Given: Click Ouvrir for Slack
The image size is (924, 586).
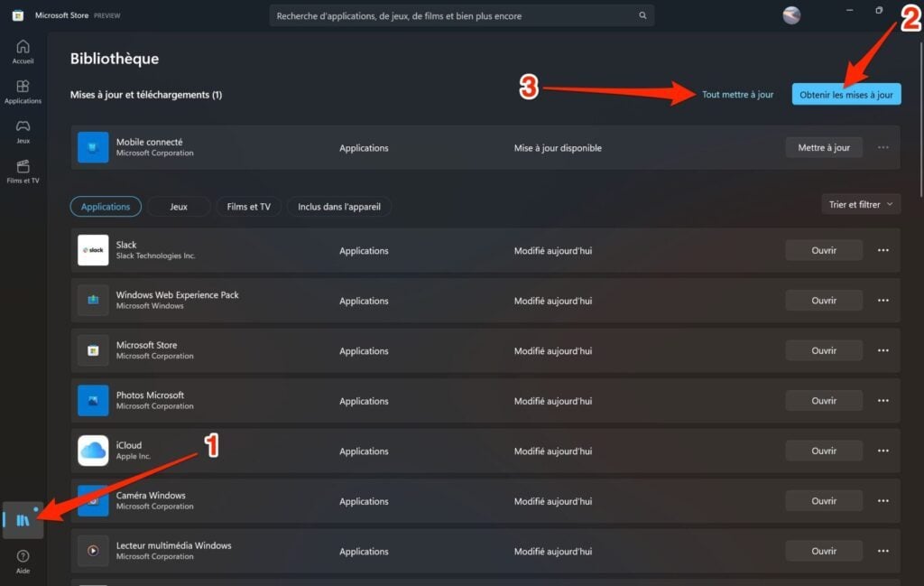Looking at the screenshot, I should (824, 250).
